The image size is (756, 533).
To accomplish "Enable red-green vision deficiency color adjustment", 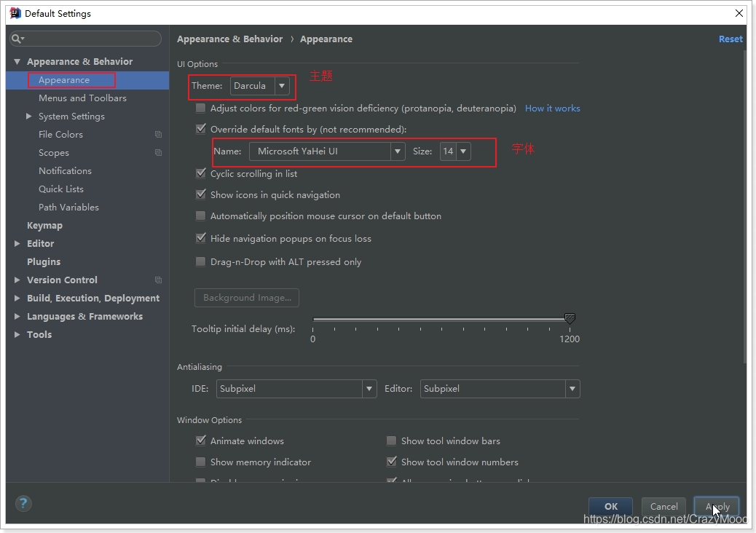I will point(200,108).
